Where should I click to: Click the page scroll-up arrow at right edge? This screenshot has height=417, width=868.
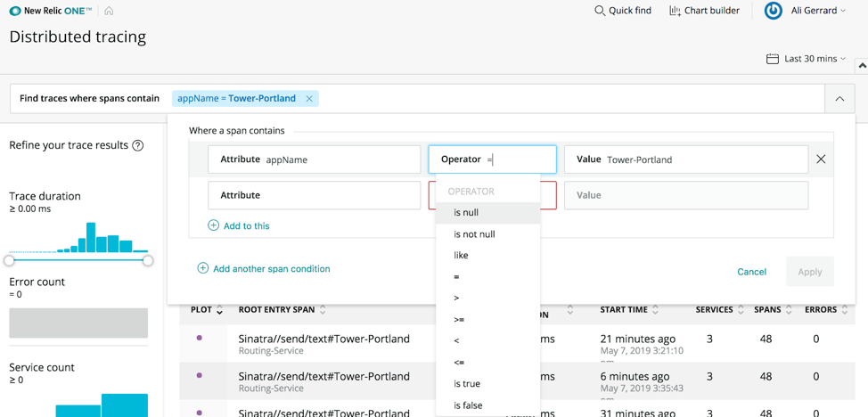(x=862, y=65)
